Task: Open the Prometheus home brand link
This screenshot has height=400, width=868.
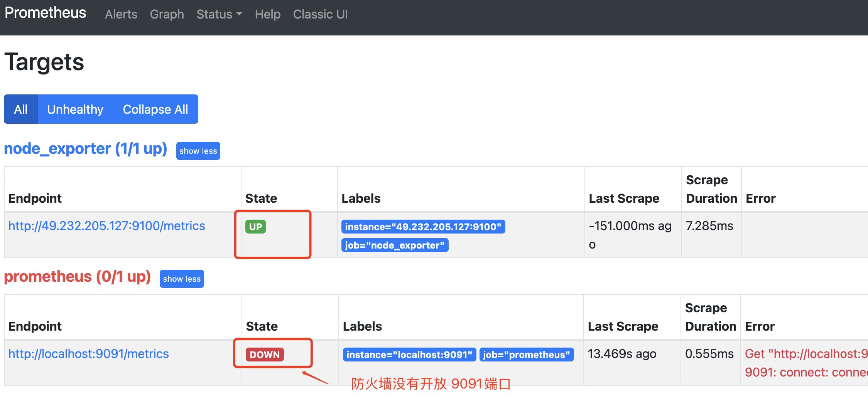Action: 45,13
